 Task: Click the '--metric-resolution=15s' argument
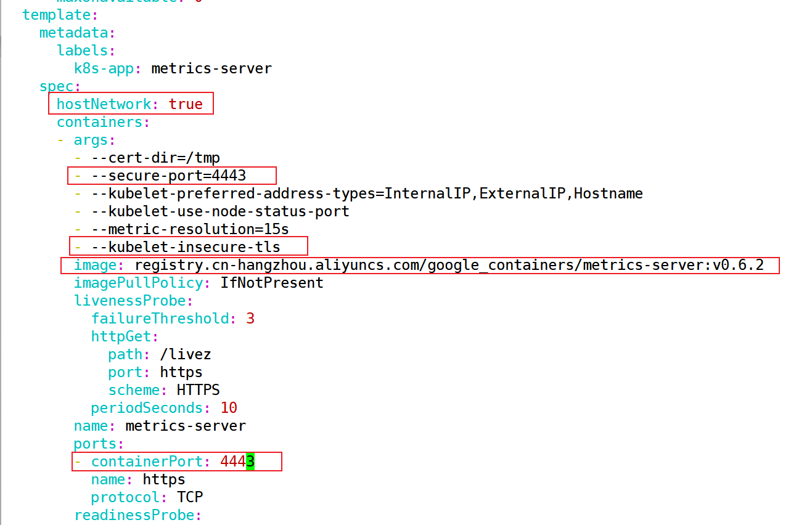click(190, 229)
